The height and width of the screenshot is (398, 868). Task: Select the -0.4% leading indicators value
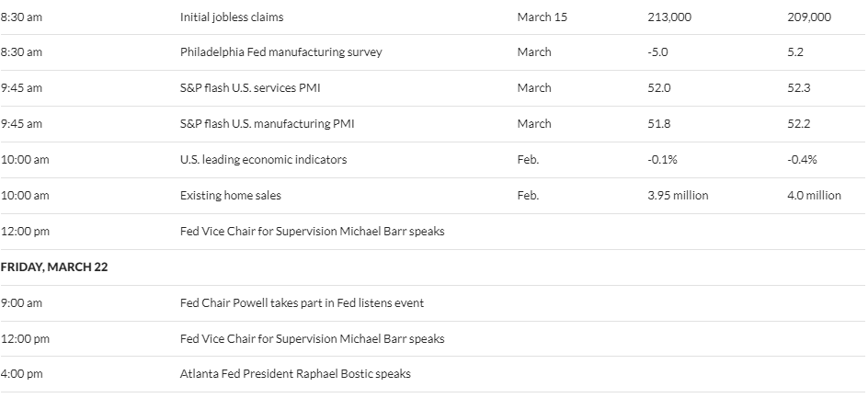pos(802,159)
